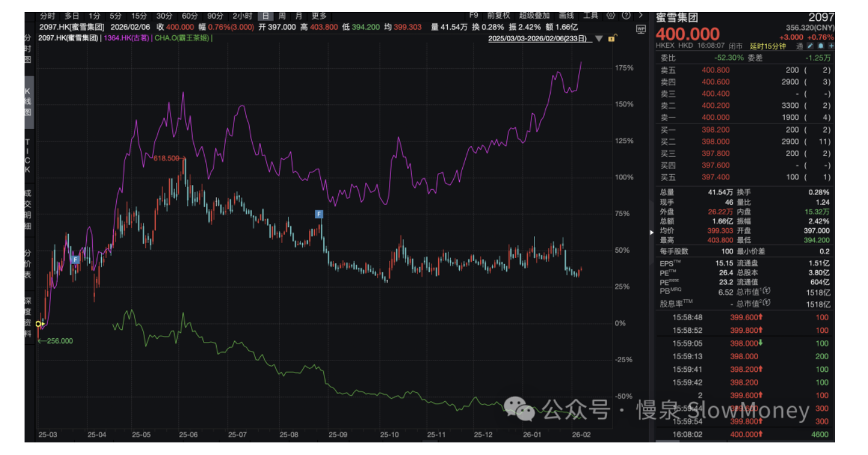Screen dimensions: 868x455
Task: Open the date range dropdown triangle
Action: [600, 38]
